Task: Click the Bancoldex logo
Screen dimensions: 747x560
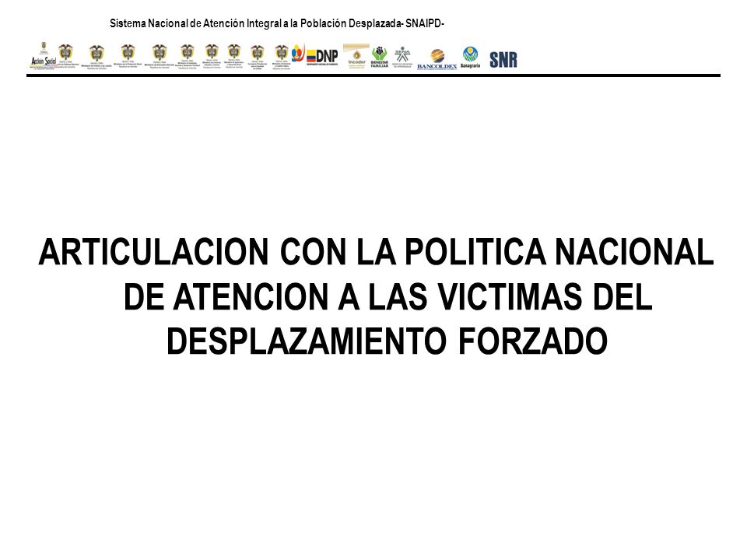Action: click(437, 60)
